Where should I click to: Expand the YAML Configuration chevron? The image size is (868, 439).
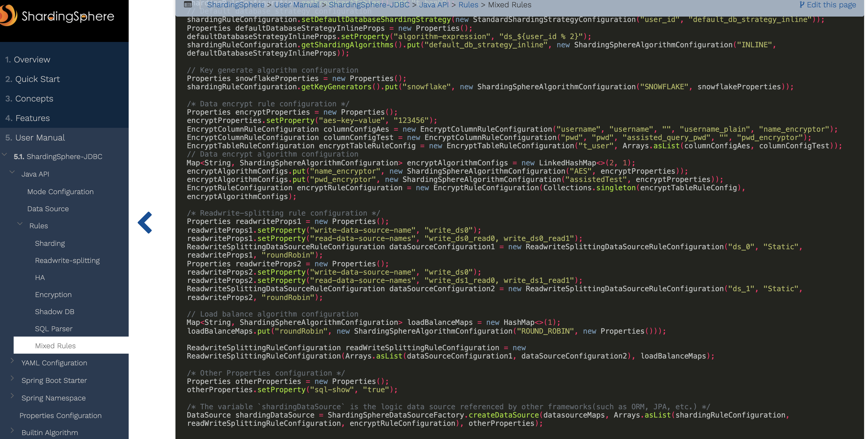(12, 361)
